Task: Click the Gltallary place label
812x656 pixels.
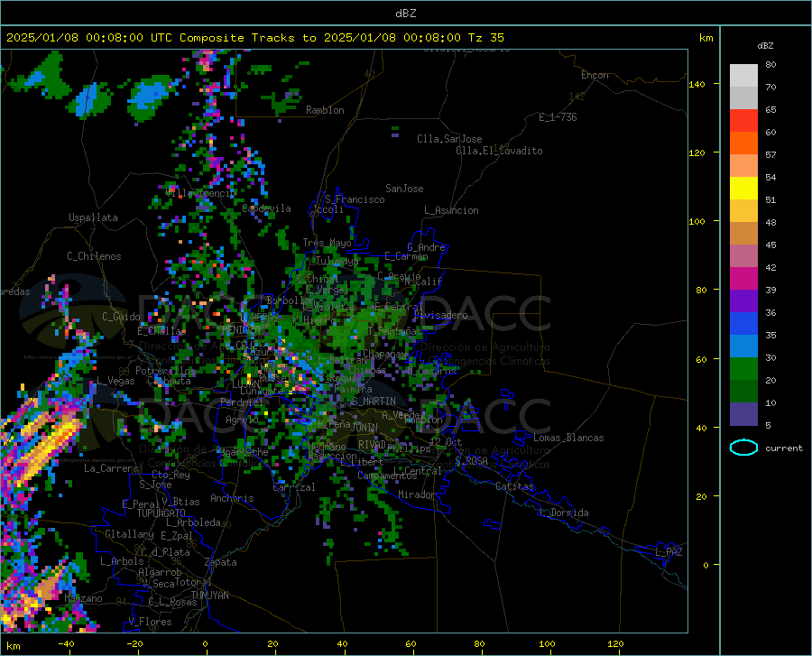Action: coord(129,534)
